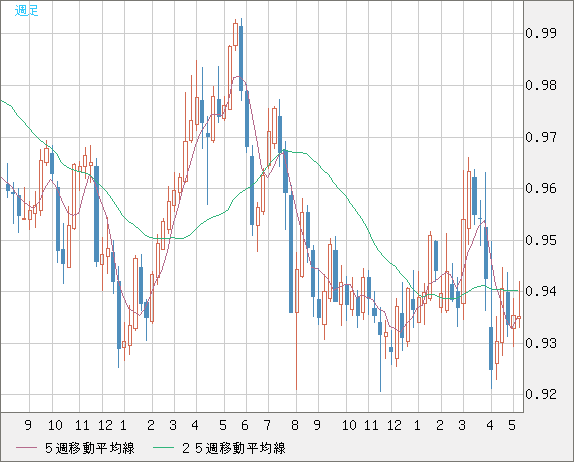This screenshot has width=574, height=462.
Task: Click the month 7 label on time axis
Action: pos(268,425)
